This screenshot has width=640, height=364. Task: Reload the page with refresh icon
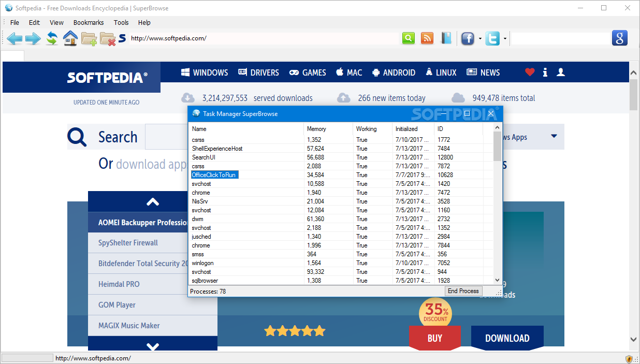click(x=52, y=38)
